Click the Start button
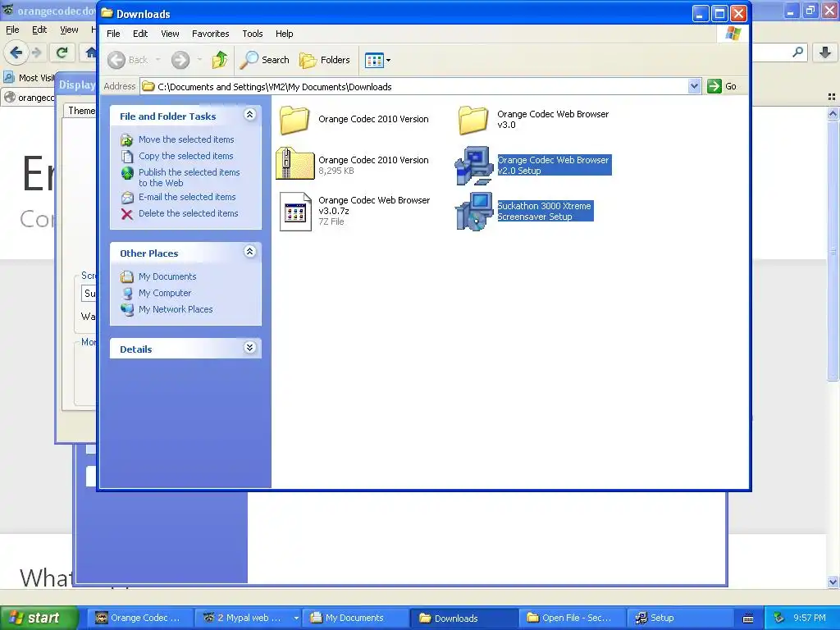This screenshot has height=630, width=840. [39, 618]
